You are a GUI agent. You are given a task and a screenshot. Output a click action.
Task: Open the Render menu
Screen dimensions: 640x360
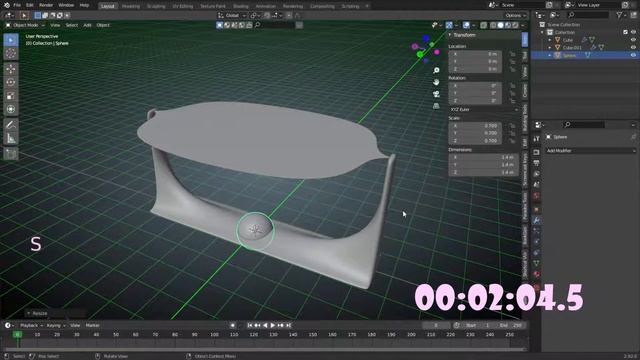coord(46,5)
